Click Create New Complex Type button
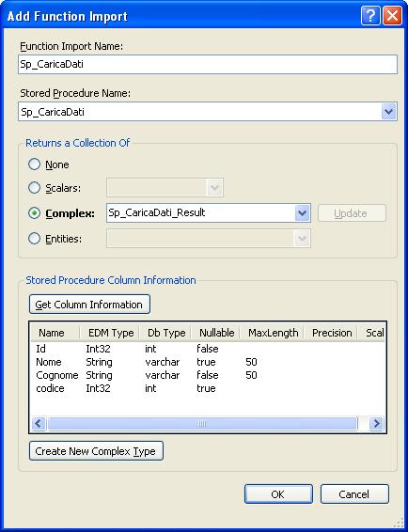Image resolution: width=408 pixels, height=532 pixels. click(x=96, y=451)
